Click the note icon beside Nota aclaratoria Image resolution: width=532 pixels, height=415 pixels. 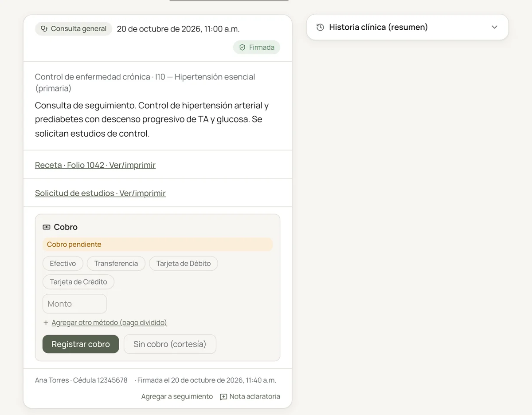[223, 397]
